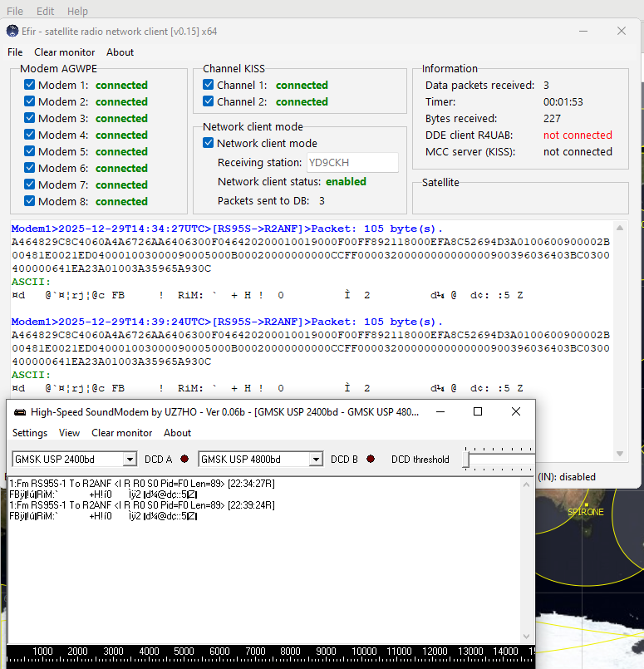
Task: Click the DCD B indicator LED
Action: [x=370, y=460]
